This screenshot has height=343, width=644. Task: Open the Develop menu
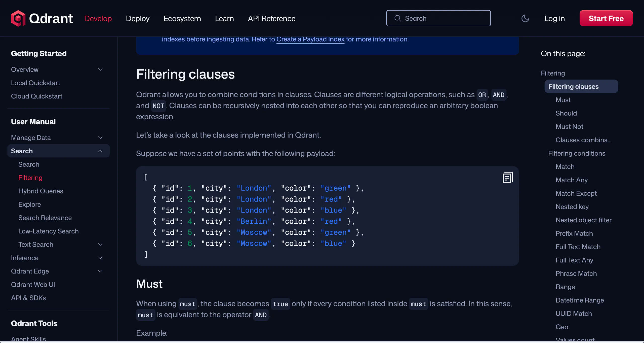point(98,18)
